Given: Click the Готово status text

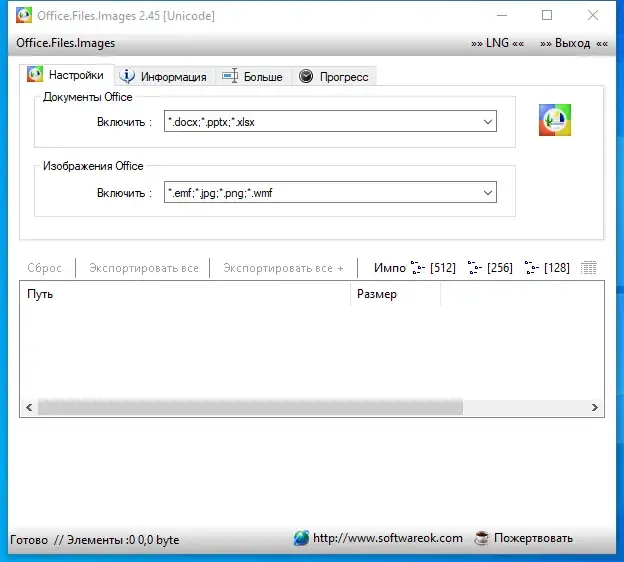Looking at the screenshot, I should (29, 540).
